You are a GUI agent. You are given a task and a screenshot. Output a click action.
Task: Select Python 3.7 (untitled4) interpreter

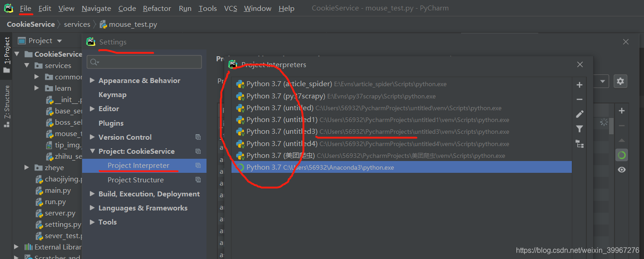402,144
